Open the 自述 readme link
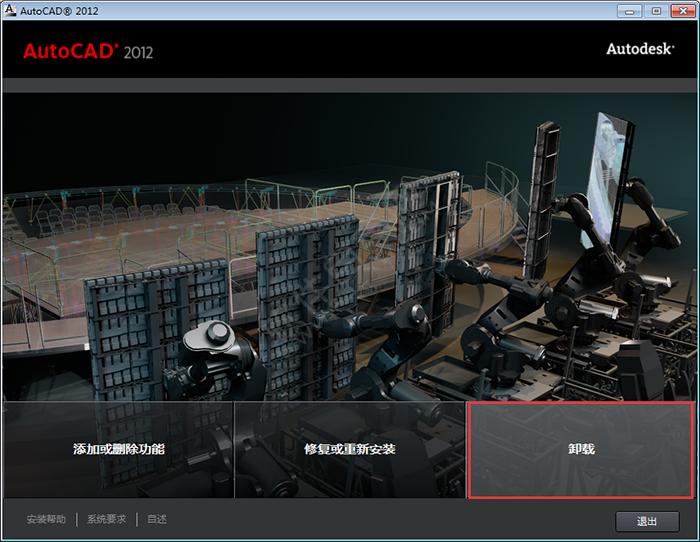The image size is (700, 542). (157, 519)
